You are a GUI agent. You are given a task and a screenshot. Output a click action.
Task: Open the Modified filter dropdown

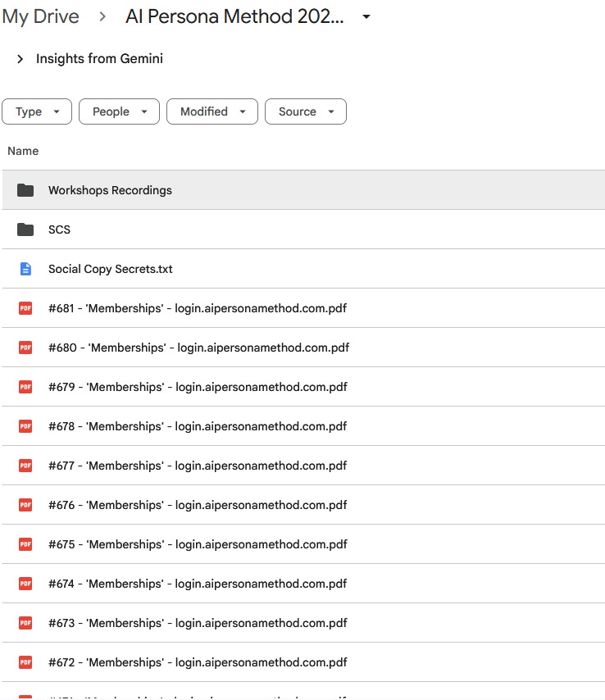click(x=212, y=111)
